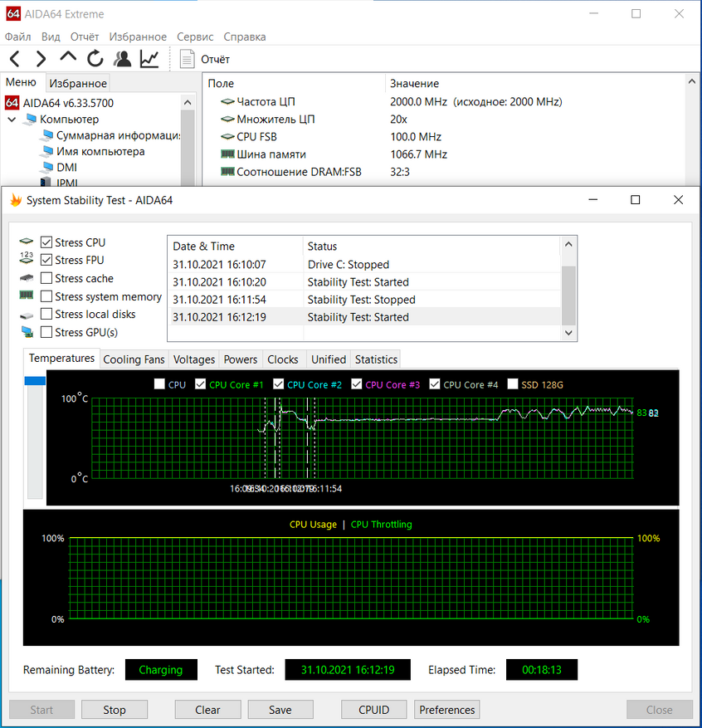Hide CPU Core #2 on the temperature graph
The height and width of the screenshot is (728, 702).
(x=278, y=384)
